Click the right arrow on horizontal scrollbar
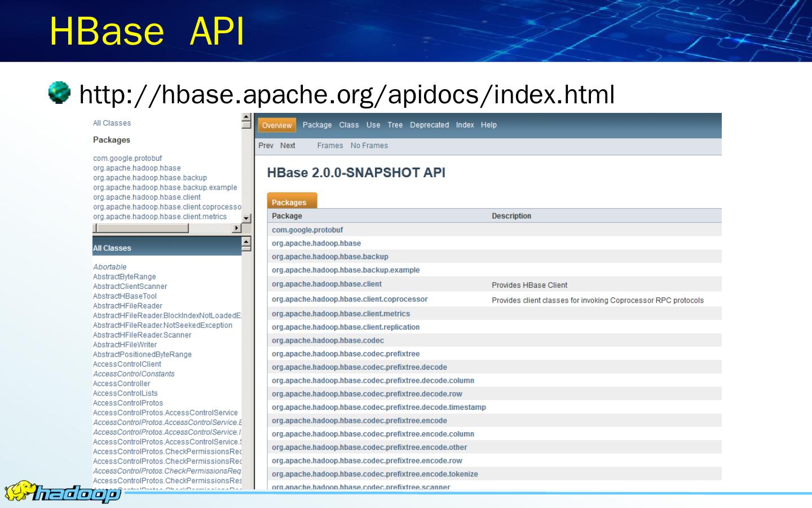The width and height of the screenshot is (812, 508). (237, 228)
